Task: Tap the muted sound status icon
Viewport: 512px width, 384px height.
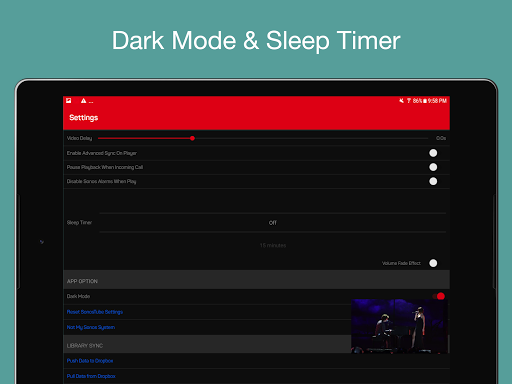Action: point(401,101)
